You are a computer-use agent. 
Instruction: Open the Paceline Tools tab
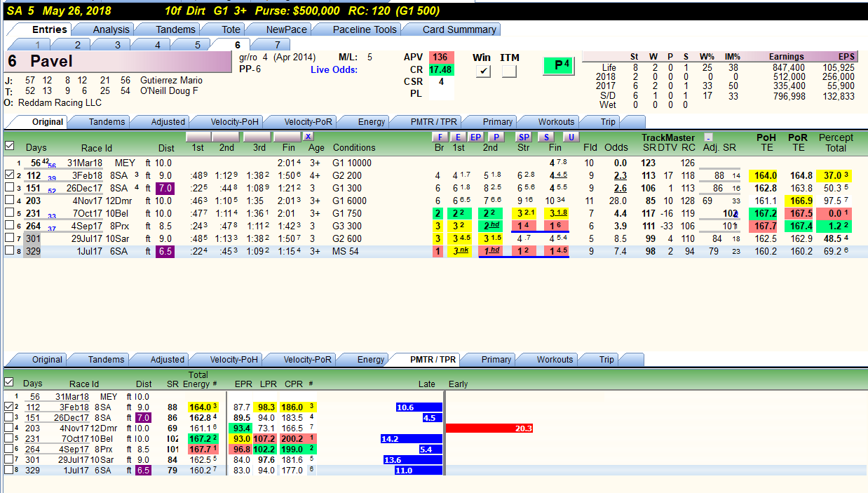pos(365,29)
